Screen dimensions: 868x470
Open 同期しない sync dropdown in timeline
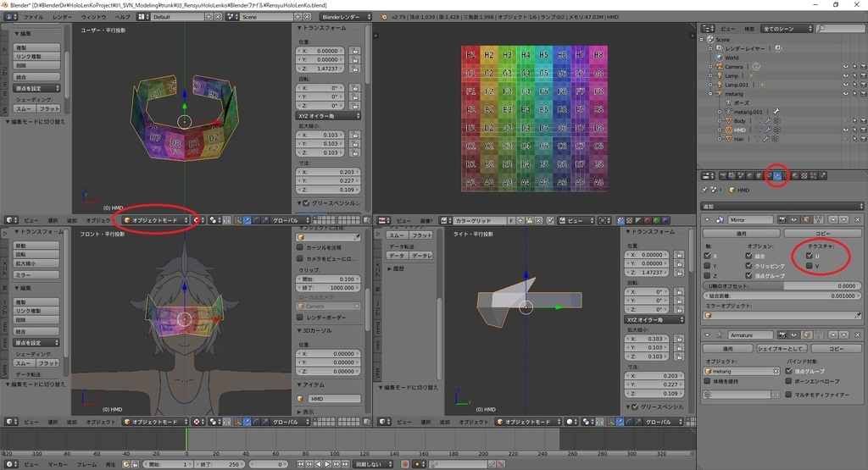pos(374,464)
